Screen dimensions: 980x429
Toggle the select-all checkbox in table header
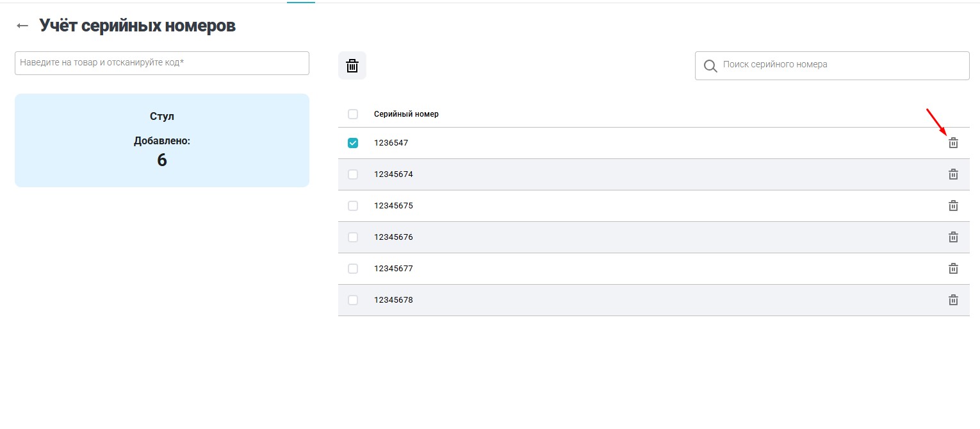click(353, 114)
